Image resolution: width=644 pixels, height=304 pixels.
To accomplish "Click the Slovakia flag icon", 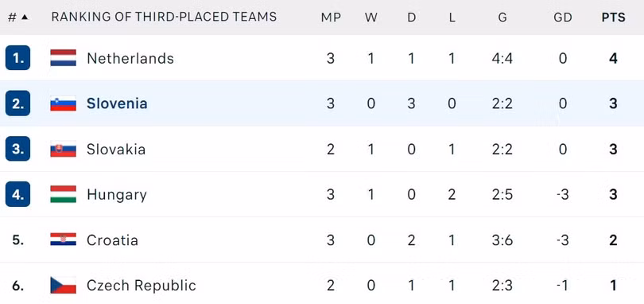I will click(x=64, y=149).
